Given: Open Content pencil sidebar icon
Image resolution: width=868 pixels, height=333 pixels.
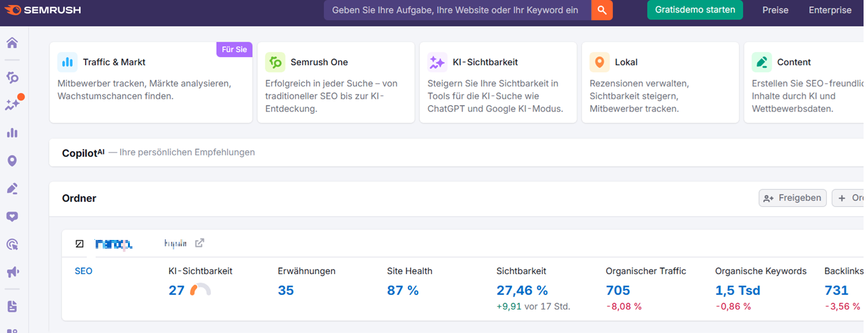Looking at the screenshot, I should [12, 189].
